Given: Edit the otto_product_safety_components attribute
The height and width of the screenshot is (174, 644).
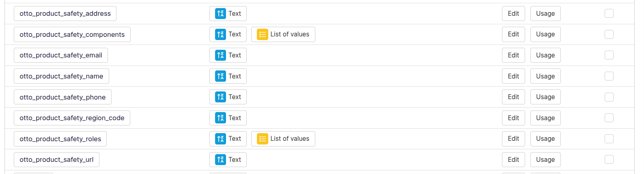Looking at the screenshot, I should tap(513, 34).
